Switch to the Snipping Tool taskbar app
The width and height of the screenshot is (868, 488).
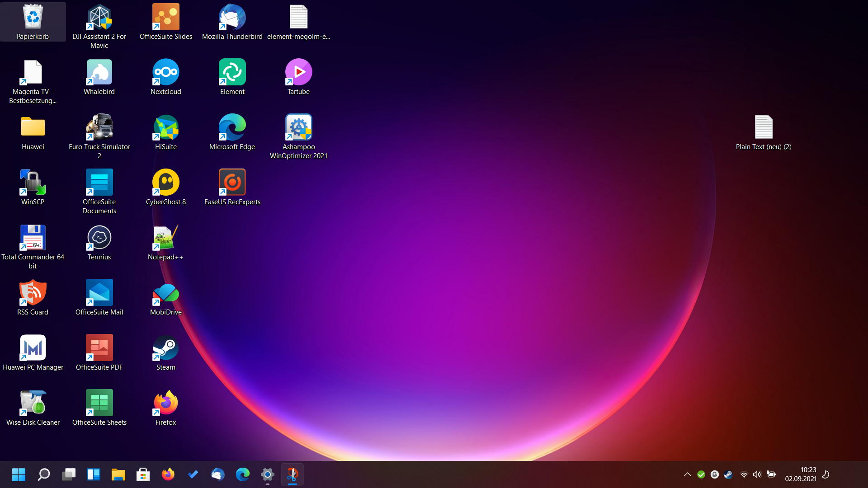coord(292,474)
